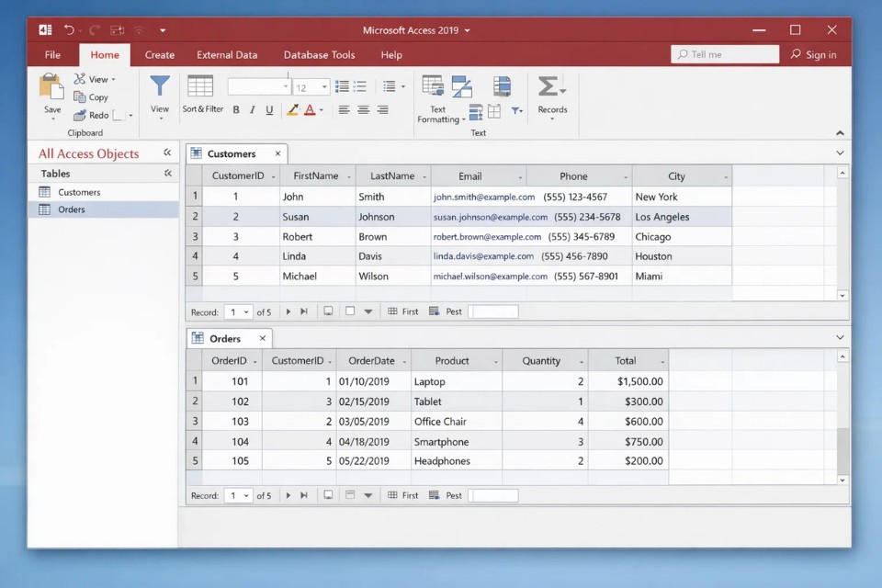Open the External Data ribbon tab
This screenshot has width=882, height=588.
pyautogui.click(x=227, y=55)
